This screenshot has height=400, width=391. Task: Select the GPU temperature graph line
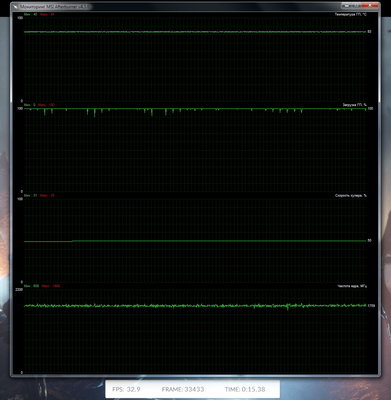195,32
